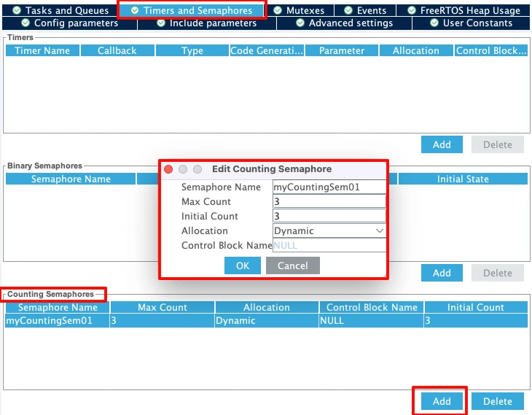
Task: Delete the selected counting semaphore
Action: (498, 401)
